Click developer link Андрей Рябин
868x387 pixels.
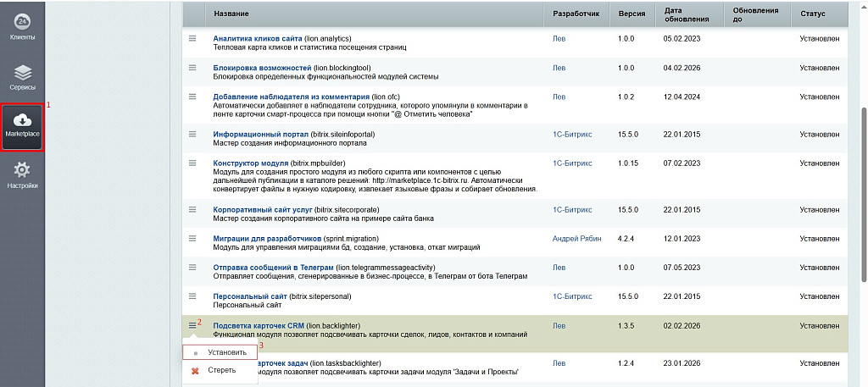point(576,239)
